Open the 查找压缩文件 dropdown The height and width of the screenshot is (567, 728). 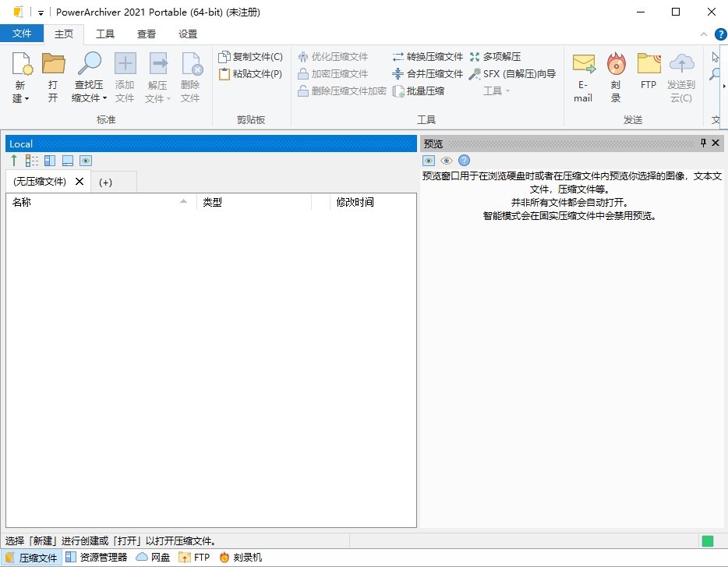(x=89, y=75)
